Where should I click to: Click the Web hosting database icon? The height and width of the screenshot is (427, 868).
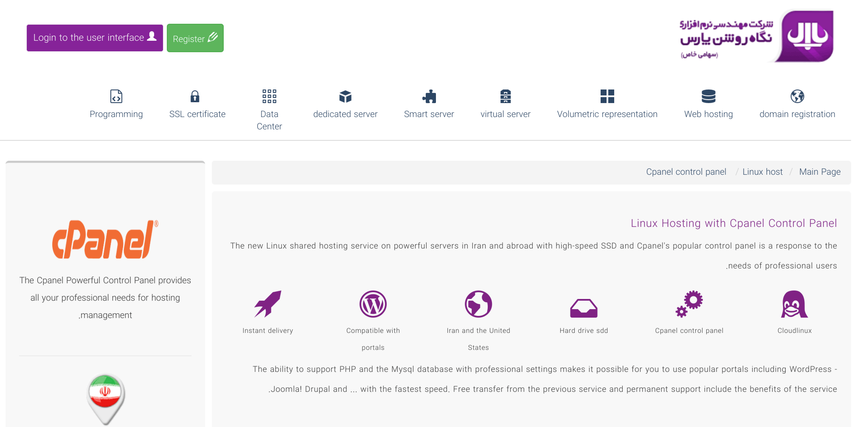[708, 96]
